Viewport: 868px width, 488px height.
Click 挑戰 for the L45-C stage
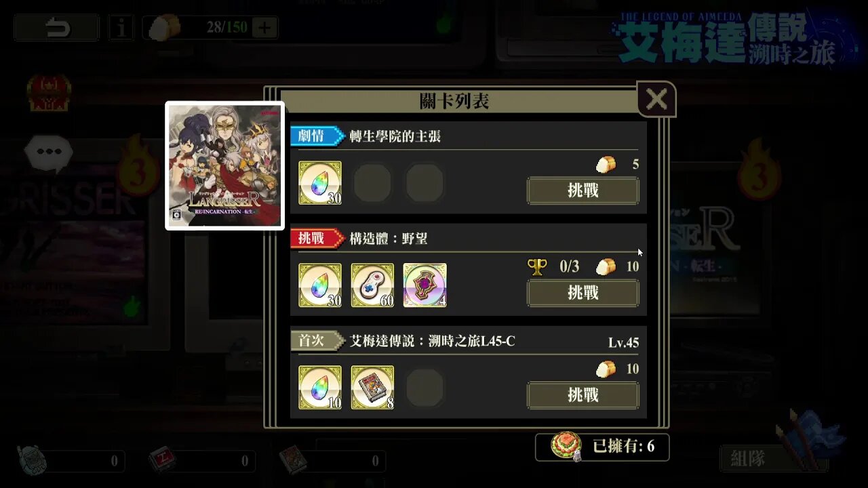(x=583, y=395)
